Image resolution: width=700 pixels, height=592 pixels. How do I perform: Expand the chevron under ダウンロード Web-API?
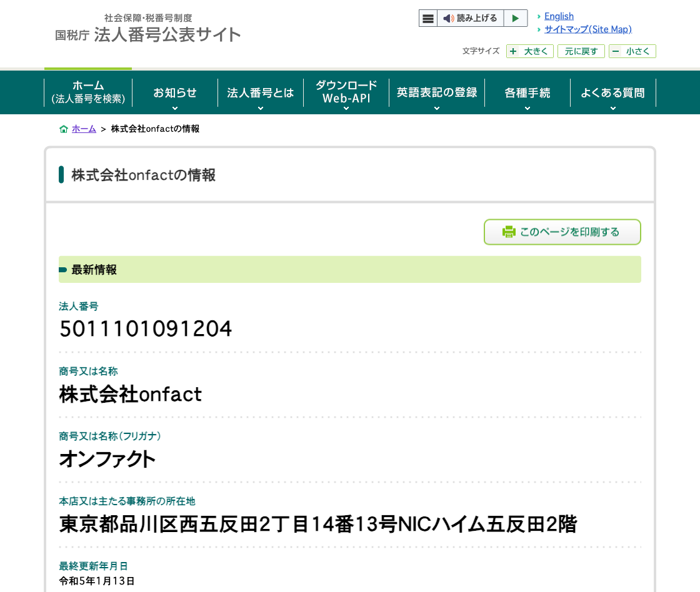(x=346, y=109)
